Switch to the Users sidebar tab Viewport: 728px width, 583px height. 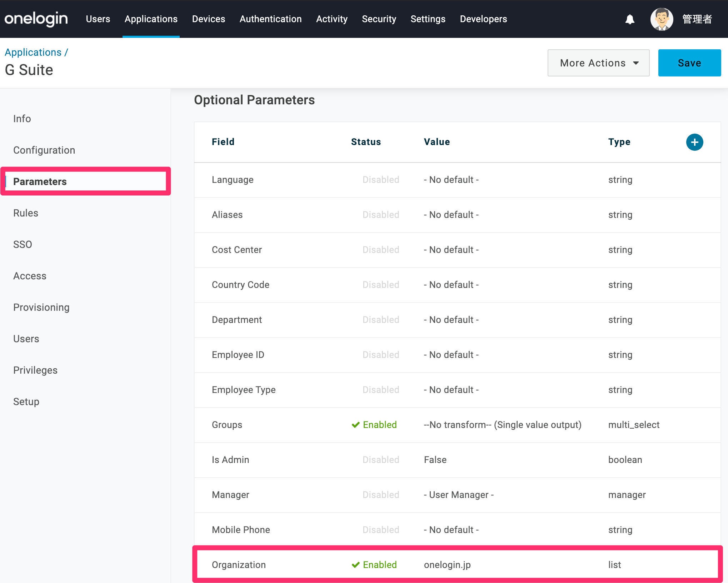coord(26,339)
